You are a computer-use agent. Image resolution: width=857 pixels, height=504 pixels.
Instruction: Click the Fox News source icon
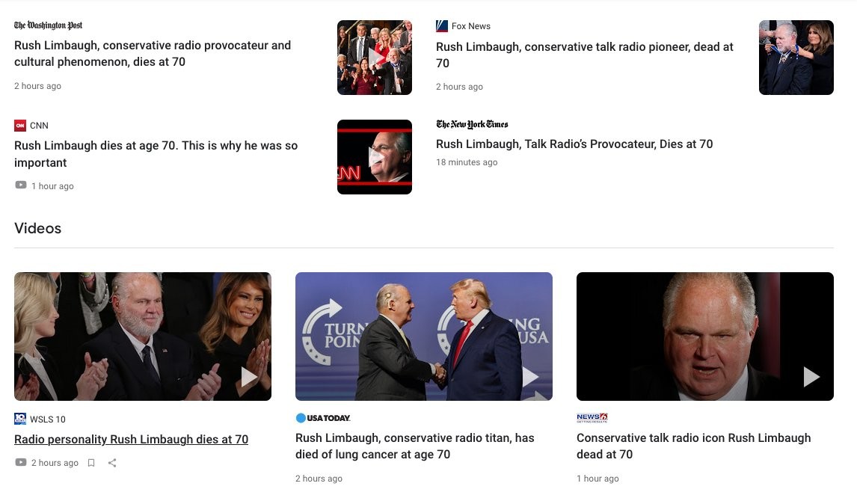(442, 25)
